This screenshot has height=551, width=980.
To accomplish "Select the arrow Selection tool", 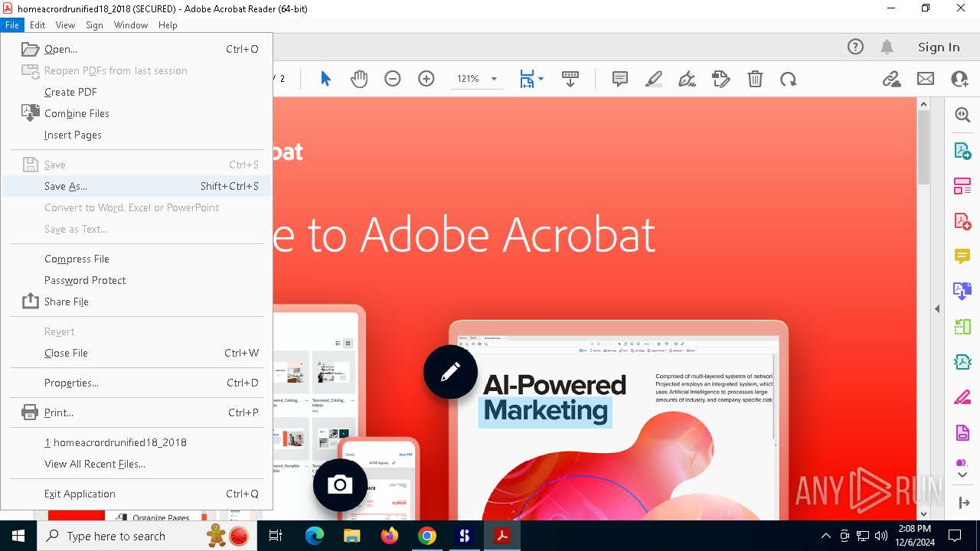I will click(325, 79).
